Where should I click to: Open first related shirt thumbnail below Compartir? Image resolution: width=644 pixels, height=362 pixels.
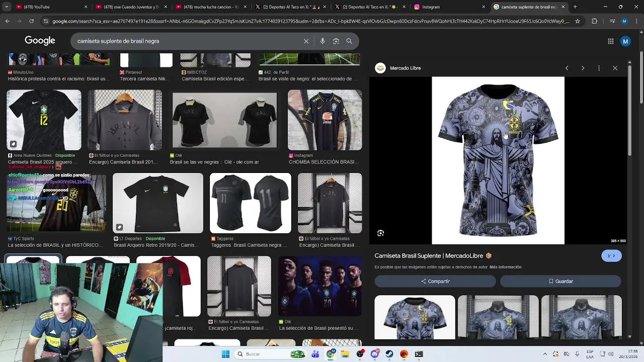(x=415, y=317)
